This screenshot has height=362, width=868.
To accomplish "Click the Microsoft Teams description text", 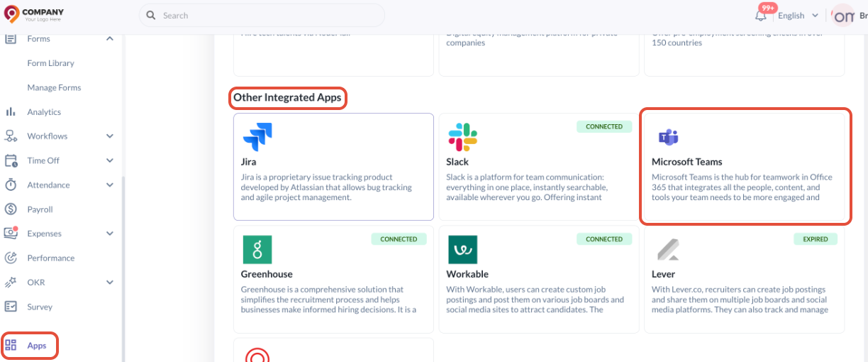I will pyautogui.click(x=742, y=187).
